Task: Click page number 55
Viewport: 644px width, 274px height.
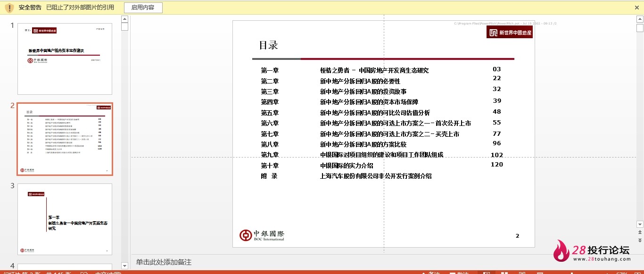Action: click(497, 123)
